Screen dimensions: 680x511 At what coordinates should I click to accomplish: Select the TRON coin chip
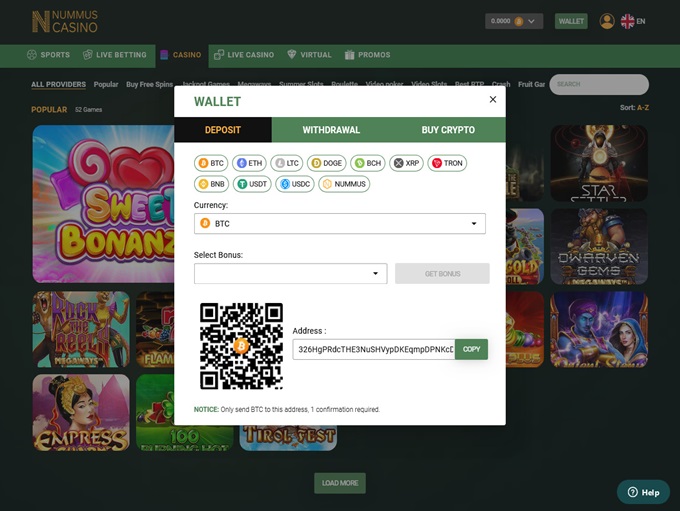click(447, 163)
